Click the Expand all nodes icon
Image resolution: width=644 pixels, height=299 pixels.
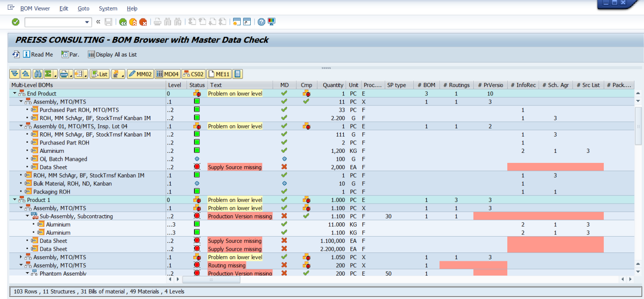pyautogui.click(x=15, y=74)
